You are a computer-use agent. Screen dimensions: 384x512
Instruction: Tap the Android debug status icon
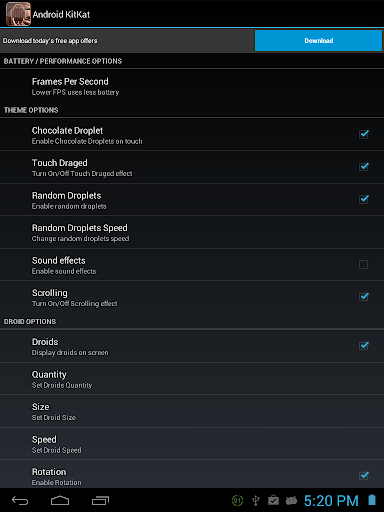291,500
